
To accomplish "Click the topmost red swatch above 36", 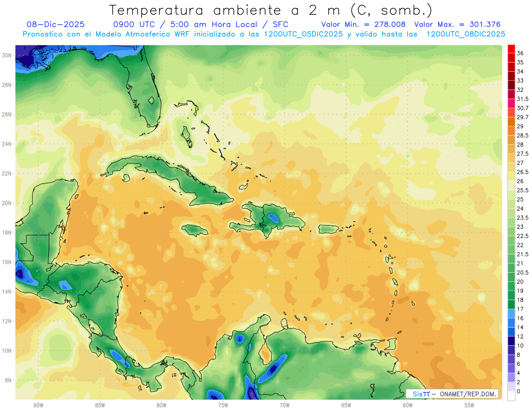I will click(x=511, y=49).
